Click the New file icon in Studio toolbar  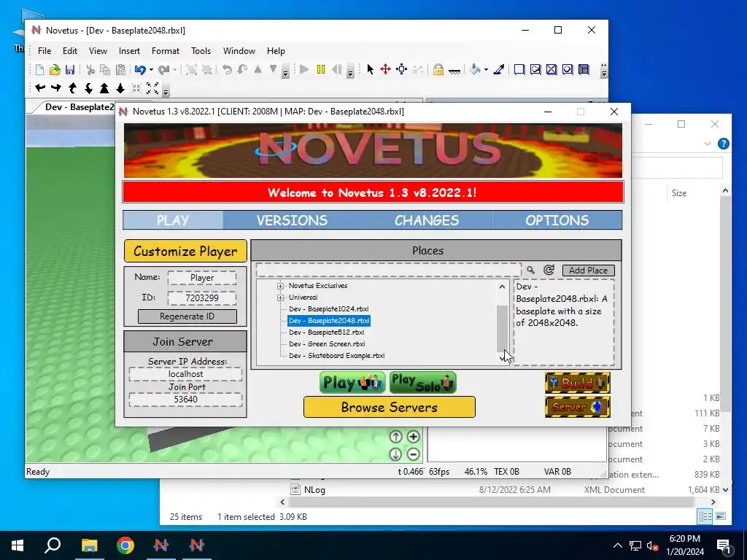pos(39,70)
